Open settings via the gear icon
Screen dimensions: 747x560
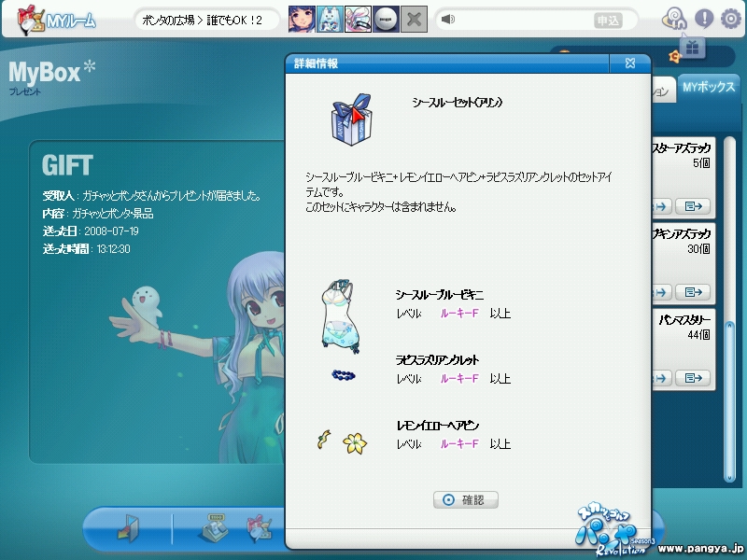pyautogui.click(x=730, y=20)
